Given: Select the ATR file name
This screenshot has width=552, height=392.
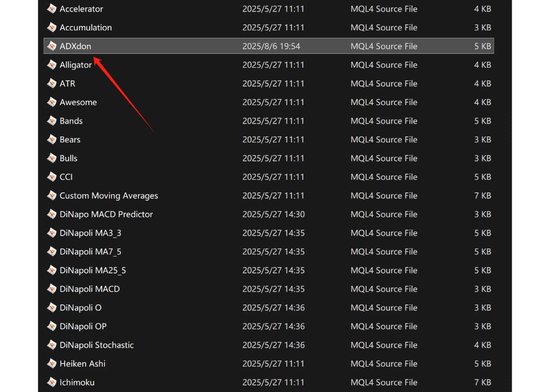Looking at the screenshot, I should [x=67, y=83].
